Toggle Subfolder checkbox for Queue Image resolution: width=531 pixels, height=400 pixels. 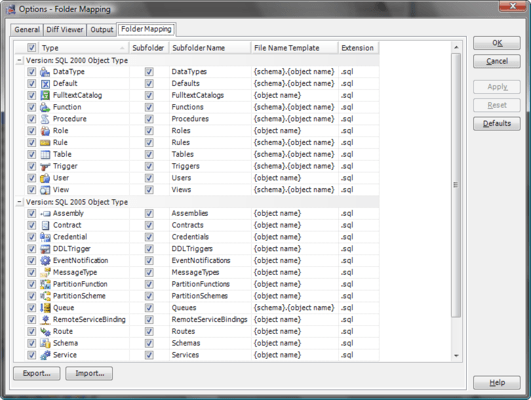[149, 308]
